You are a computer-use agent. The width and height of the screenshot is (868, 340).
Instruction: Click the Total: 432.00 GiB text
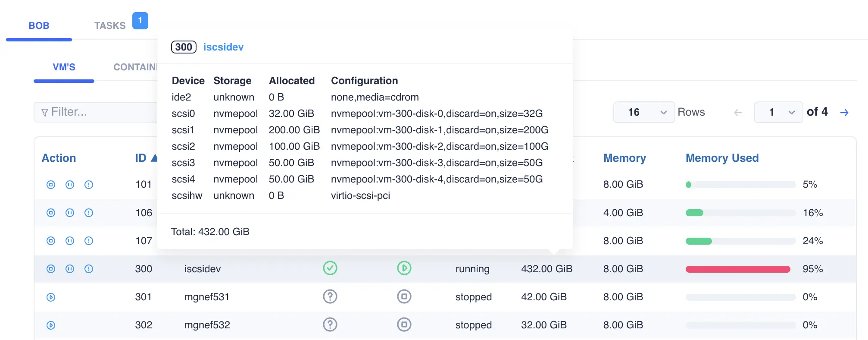coord(210,232)
